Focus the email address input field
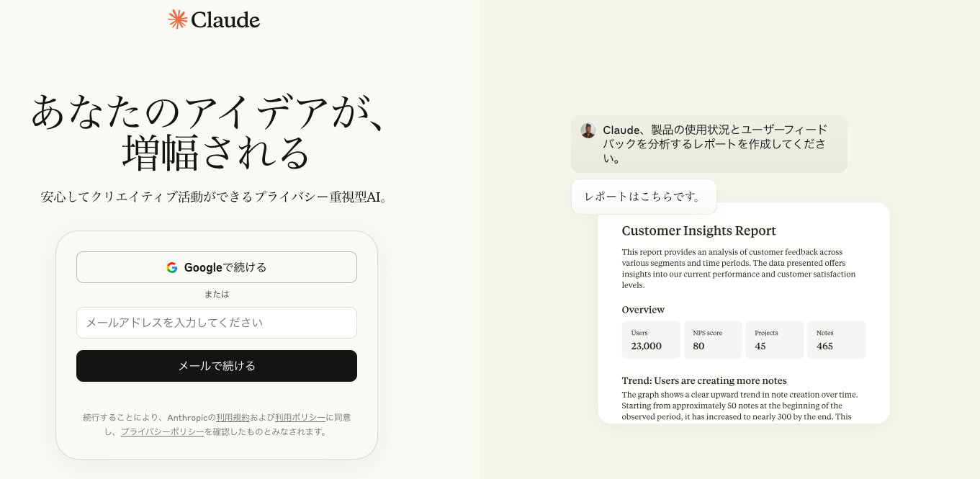 tap(217, 323)
